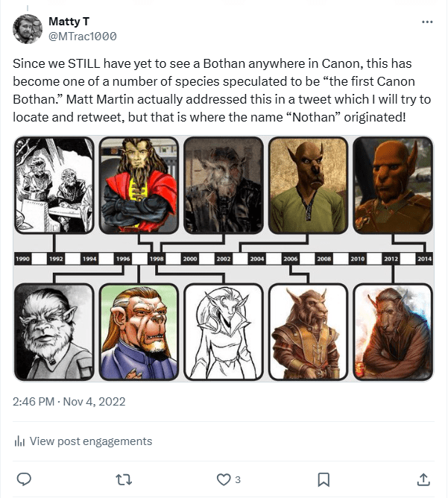
Task: Share the post via share icon
Action: pyautogui.click(x=423, y=479)
